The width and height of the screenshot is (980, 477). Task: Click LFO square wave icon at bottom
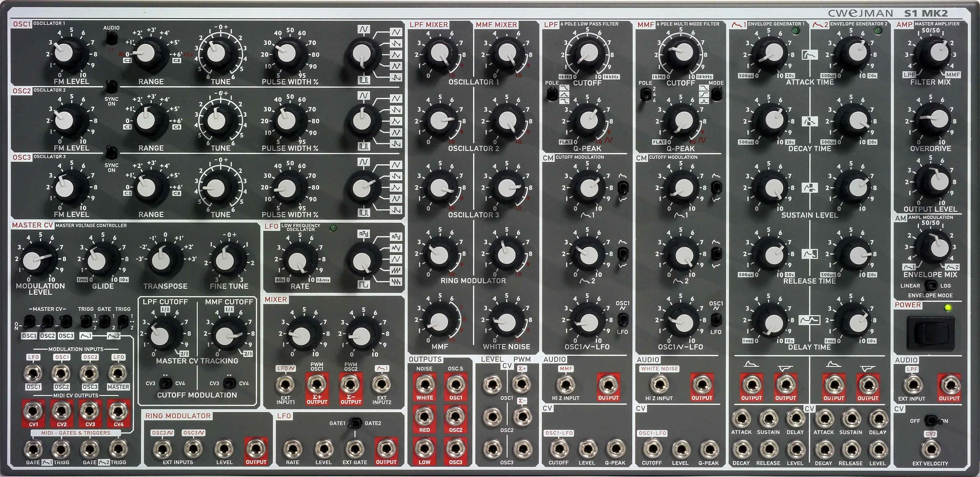click(364, 284)
